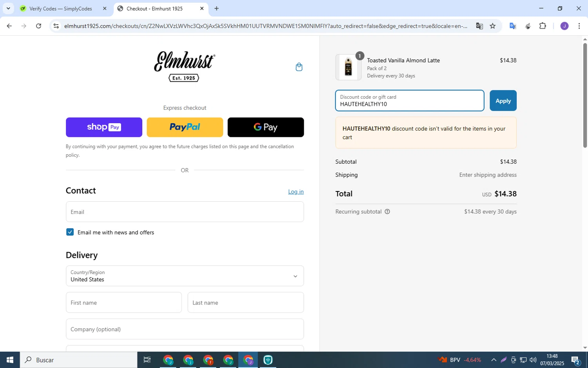
Task: Click the Last name field
Action: (x=246, y=302)
